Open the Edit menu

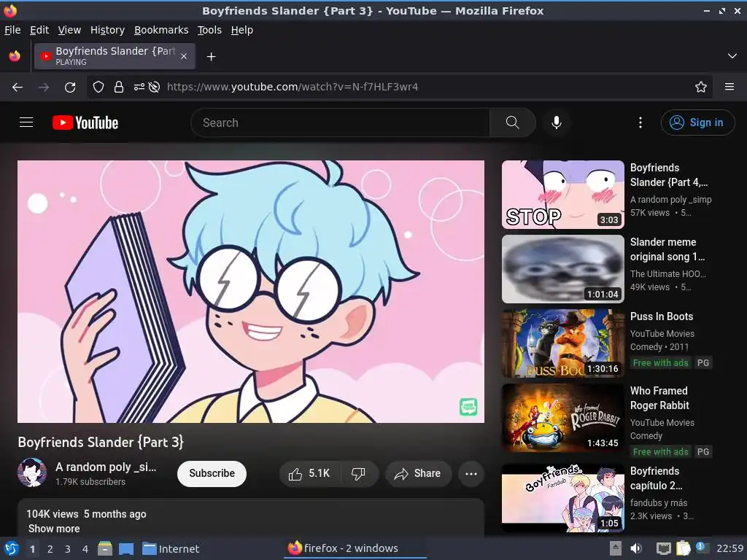point(39,30)
